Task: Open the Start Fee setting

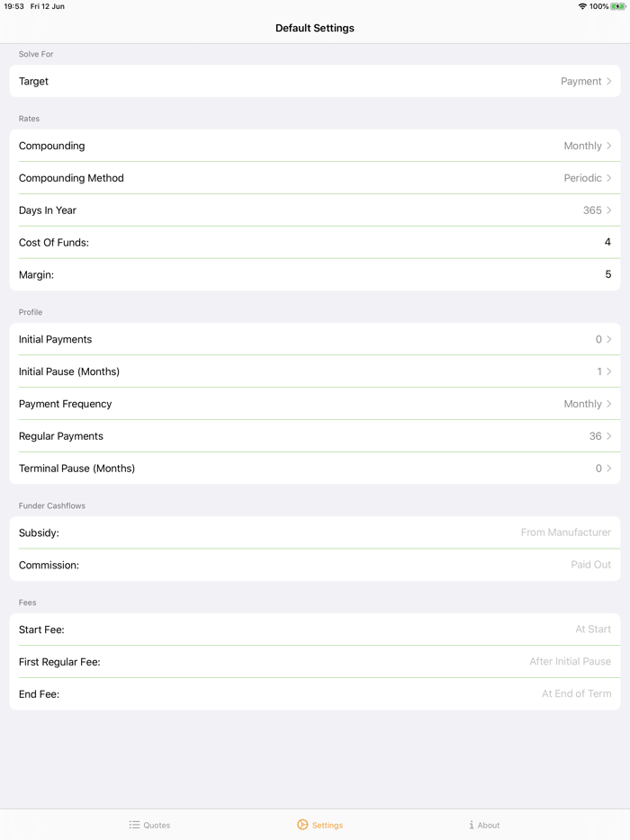Action: [x=315, y=629]
